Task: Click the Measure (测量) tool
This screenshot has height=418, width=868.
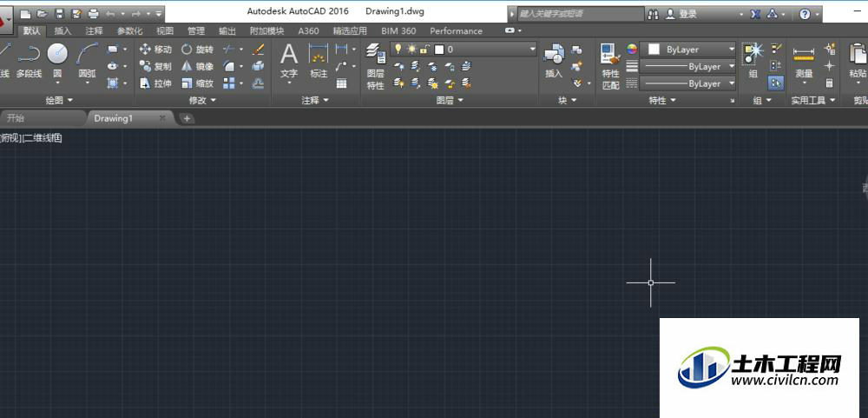Action: click(x=804, y=62)
